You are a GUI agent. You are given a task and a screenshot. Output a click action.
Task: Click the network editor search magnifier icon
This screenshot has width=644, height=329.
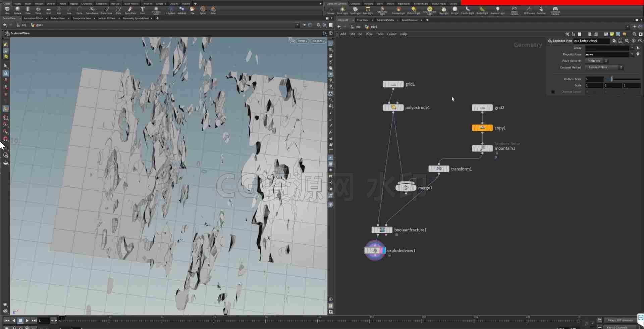[x=634, y=34]
